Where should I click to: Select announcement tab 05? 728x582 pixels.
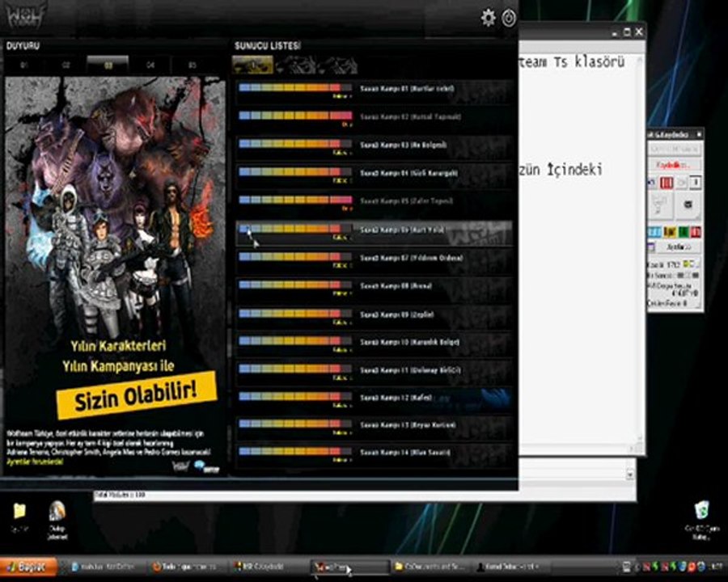point(193,65)
